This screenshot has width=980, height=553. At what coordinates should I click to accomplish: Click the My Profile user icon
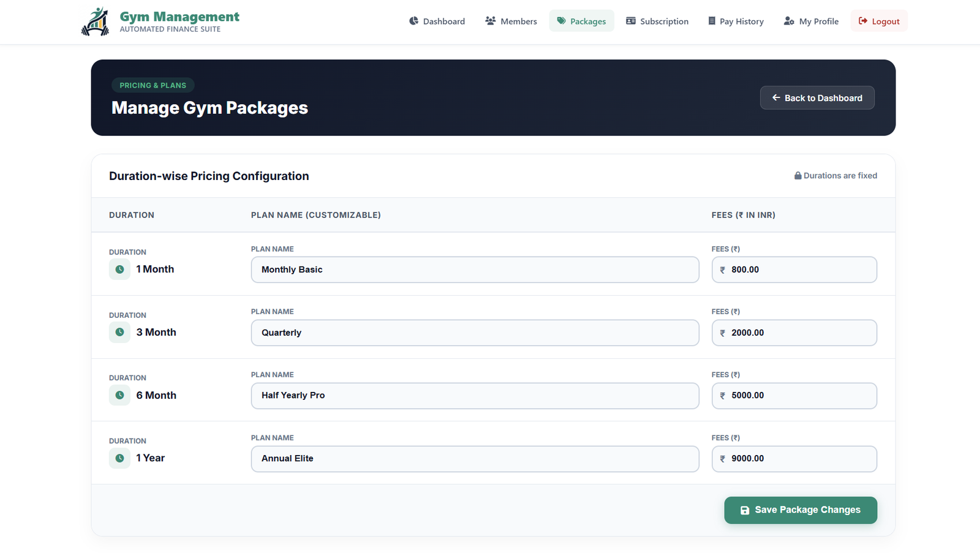[x=789, y=21]
